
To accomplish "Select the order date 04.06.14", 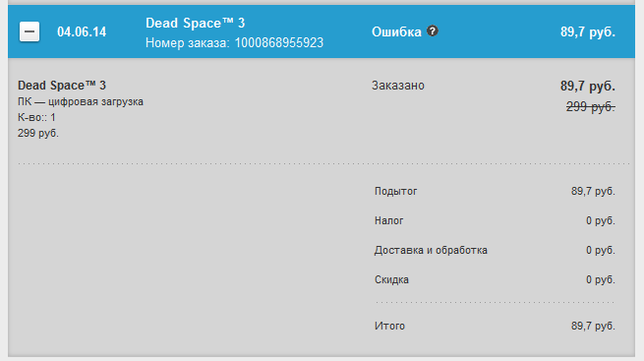I will [82, 32].
